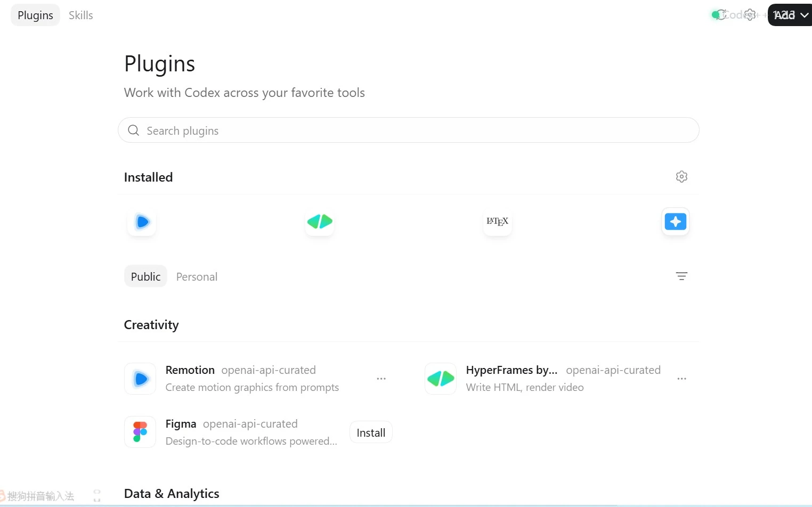The image size is (812, 507).
Task: Focus the Search plugins field
Action: 409,130
